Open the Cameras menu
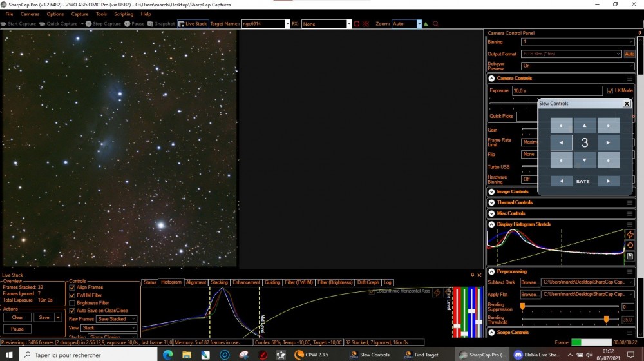The height and width of the screenshot is (361, 644). click(x=30, y=14)
